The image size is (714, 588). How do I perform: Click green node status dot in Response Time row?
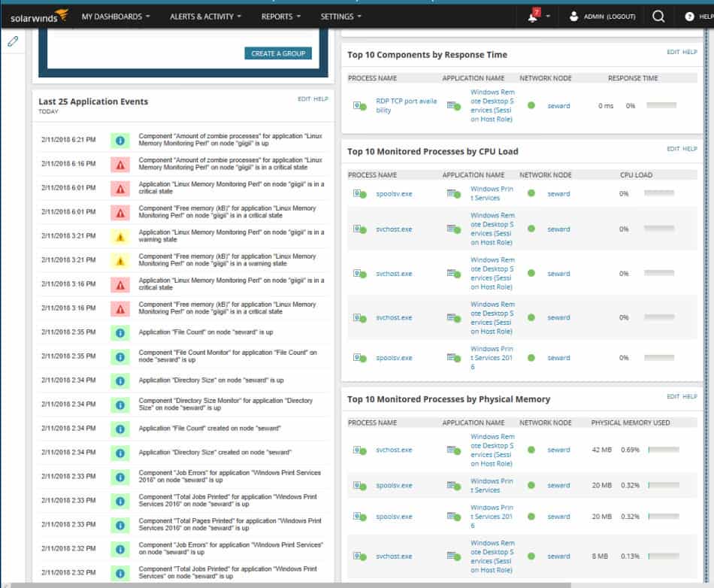coord(531,106)
